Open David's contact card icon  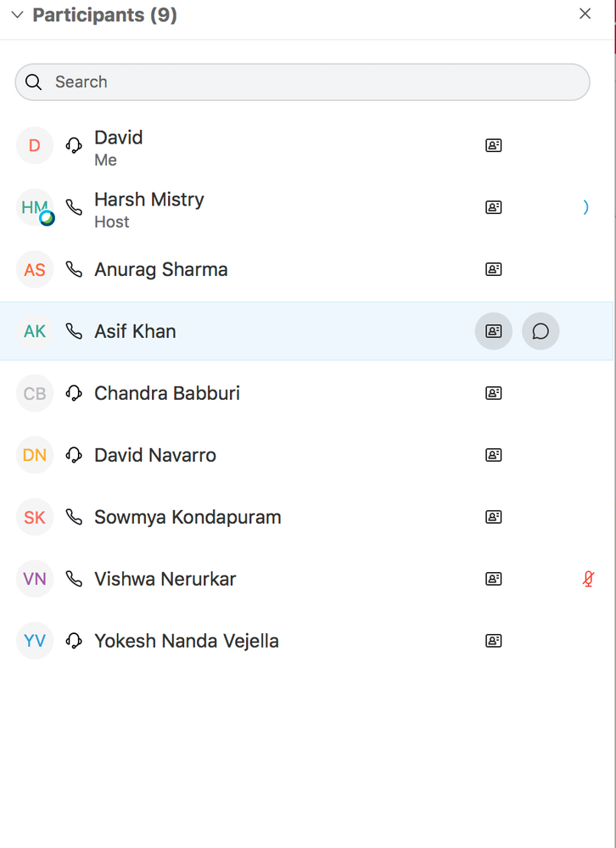[493, 145]
